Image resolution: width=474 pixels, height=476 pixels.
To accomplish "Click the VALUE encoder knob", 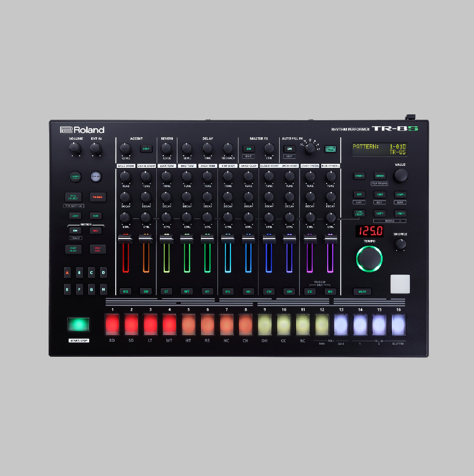I will 400,175.
